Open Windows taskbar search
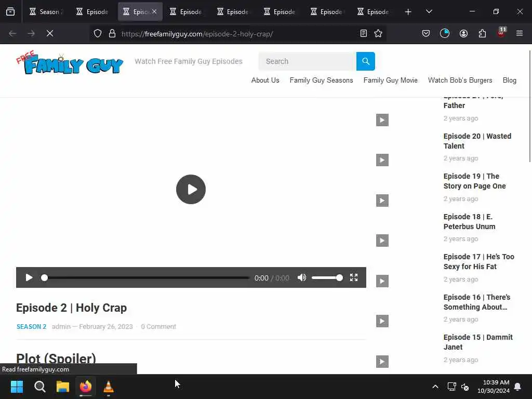532x399 pixels. [39, 387]
